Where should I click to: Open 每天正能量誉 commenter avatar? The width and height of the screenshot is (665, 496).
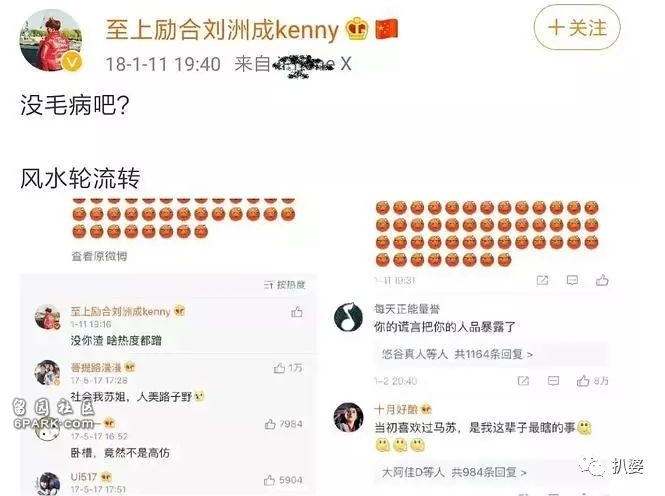coord(349,317)
